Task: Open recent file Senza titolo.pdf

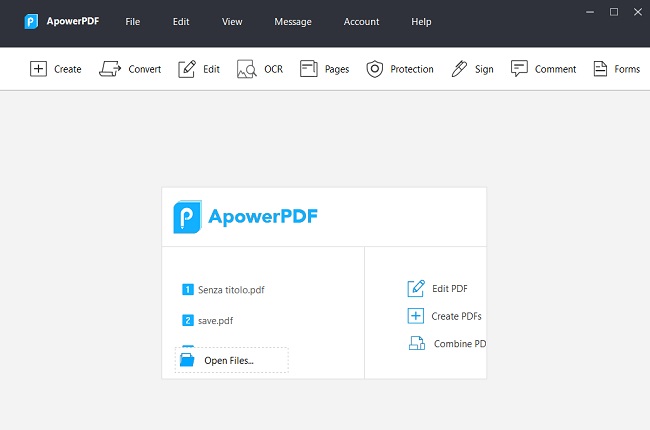Action: (231, 290)
